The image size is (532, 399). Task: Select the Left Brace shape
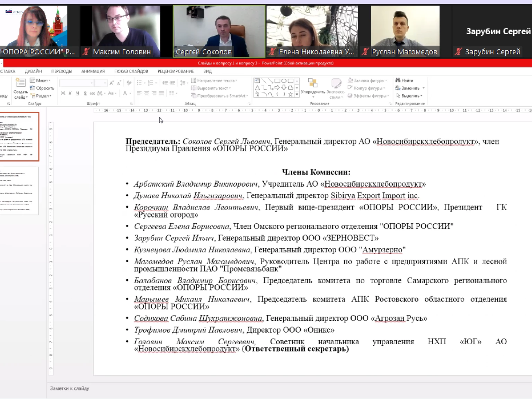277,94
